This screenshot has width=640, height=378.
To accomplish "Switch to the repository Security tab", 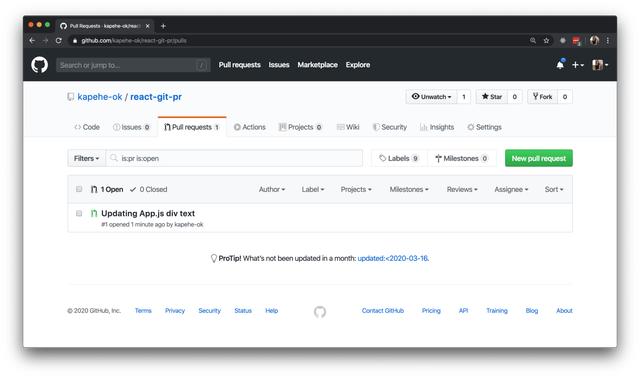I will [390, 127].
